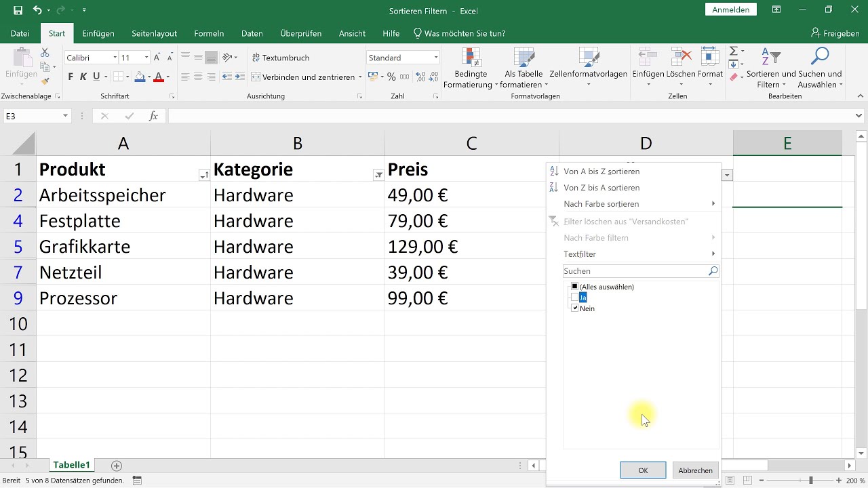Switch to the Daten tab

252,33
